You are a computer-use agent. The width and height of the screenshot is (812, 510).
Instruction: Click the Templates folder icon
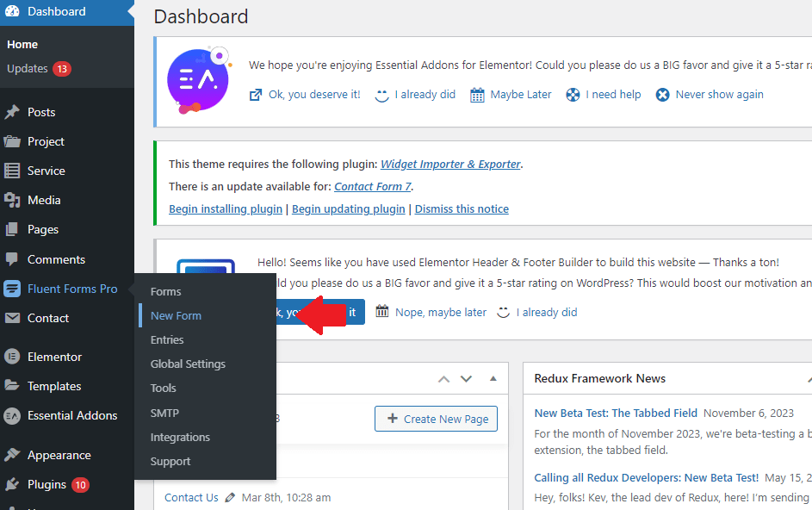[12, 385]
